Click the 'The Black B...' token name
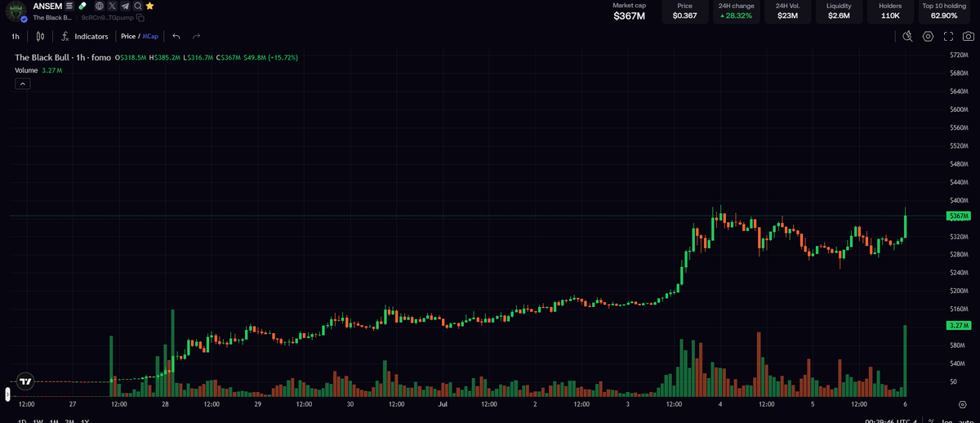Viewport: 980px width, 423px height. click(52, 17)
